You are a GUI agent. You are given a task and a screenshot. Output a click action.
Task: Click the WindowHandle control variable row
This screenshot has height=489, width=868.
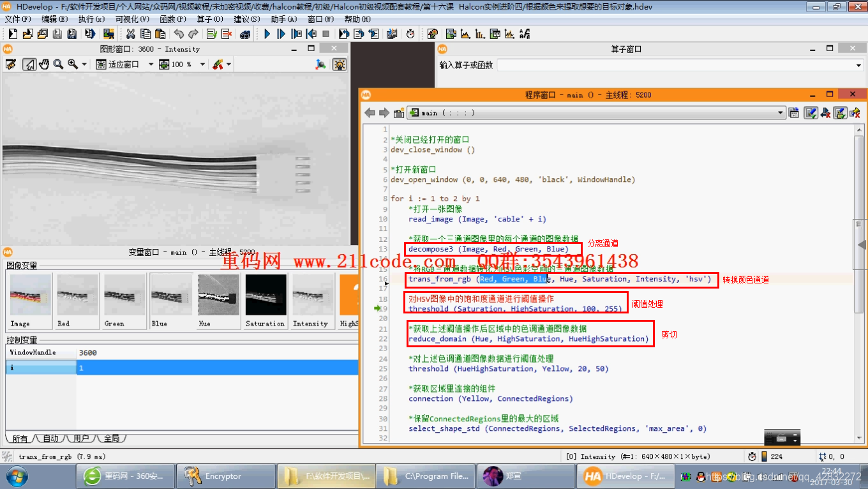(x=182, y=352)
